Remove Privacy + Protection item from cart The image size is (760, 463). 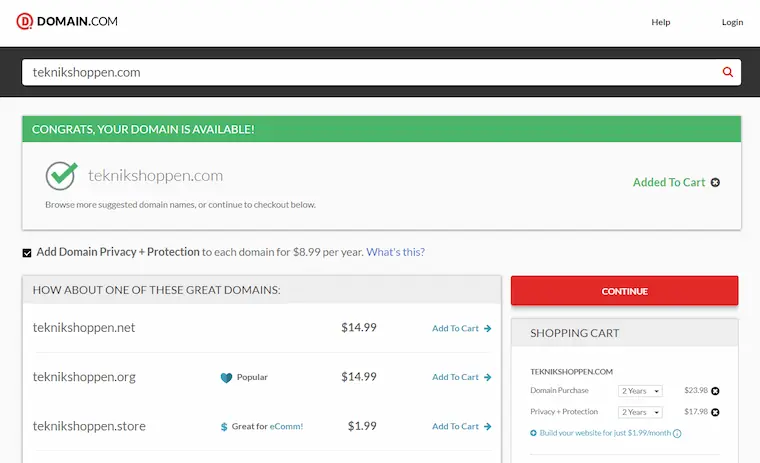tap(715, 412)
